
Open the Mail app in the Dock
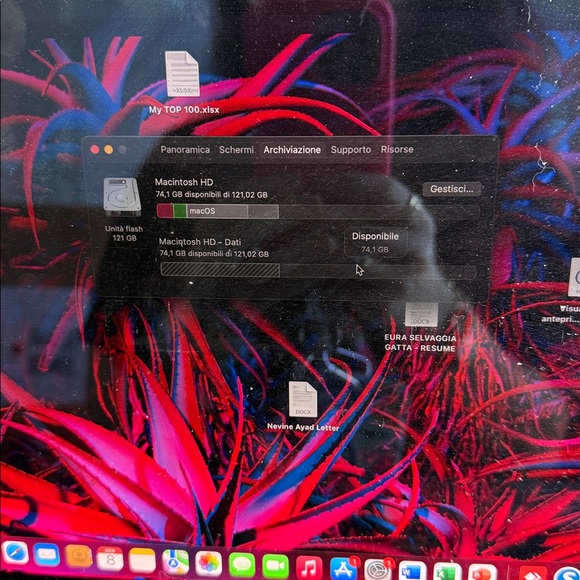[x=47, y=555]
